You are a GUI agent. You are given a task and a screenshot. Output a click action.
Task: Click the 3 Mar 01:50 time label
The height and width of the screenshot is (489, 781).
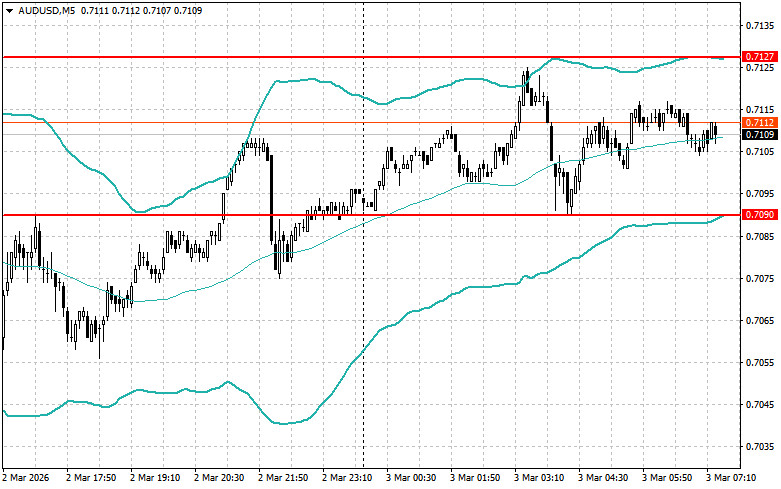point(475,478)
